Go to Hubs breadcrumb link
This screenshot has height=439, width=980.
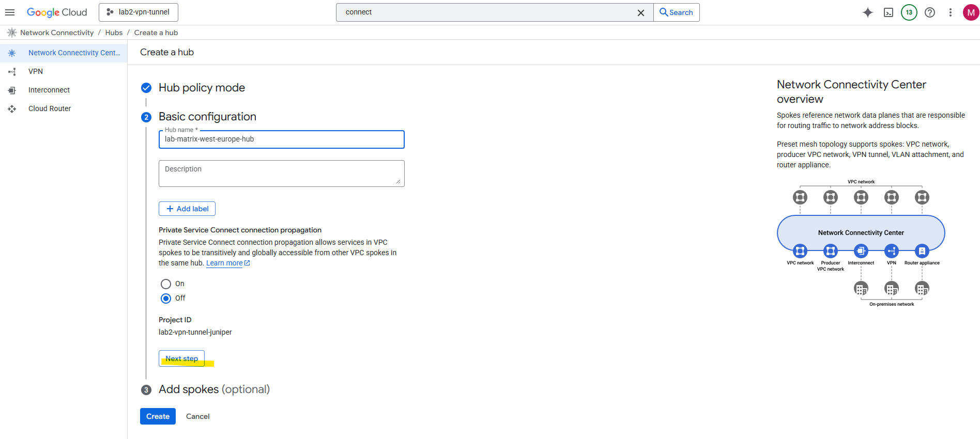(x=114, y=33)
